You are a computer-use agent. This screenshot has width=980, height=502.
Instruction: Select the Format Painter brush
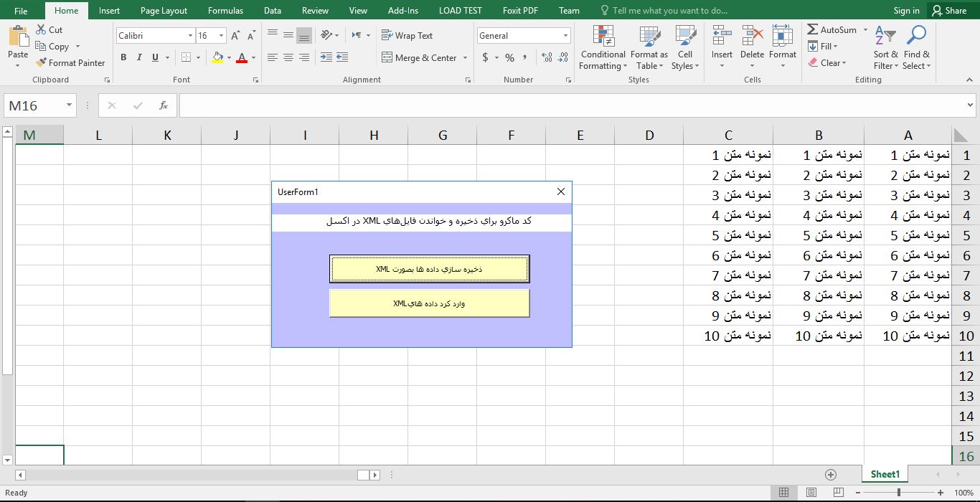(x=41, y=62)
